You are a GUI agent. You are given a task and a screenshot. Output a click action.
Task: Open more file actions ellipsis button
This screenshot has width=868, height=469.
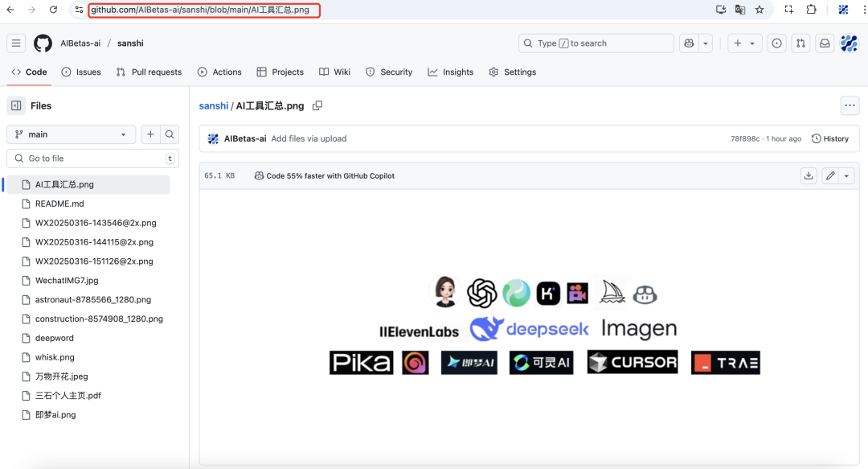(x=850, y=105)
